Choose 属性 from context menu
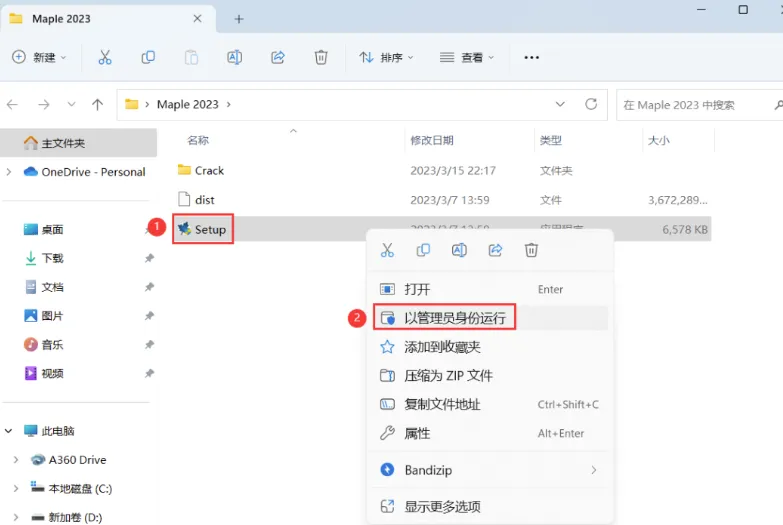Screen dimensions: 783x525 click(x=490, y=433)
